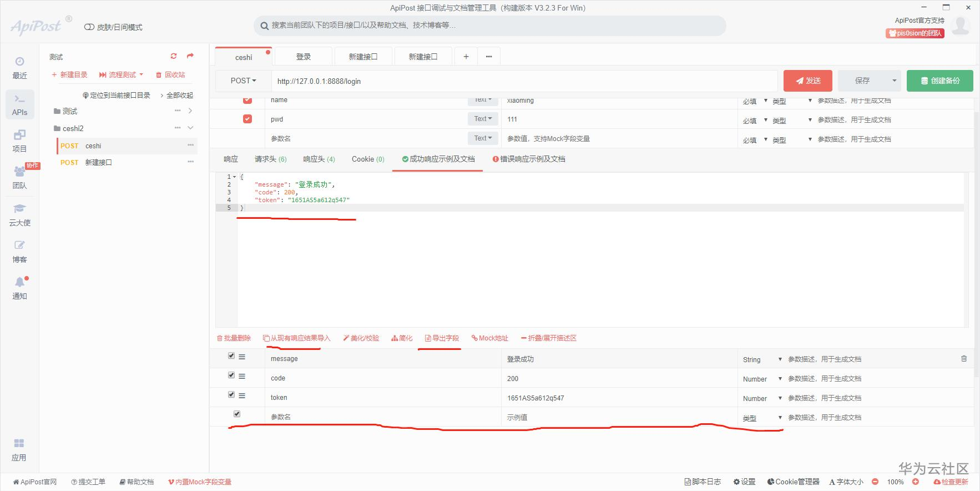Click 导出字段 export fields
980x491 pixels.
[x=442, y=338]
